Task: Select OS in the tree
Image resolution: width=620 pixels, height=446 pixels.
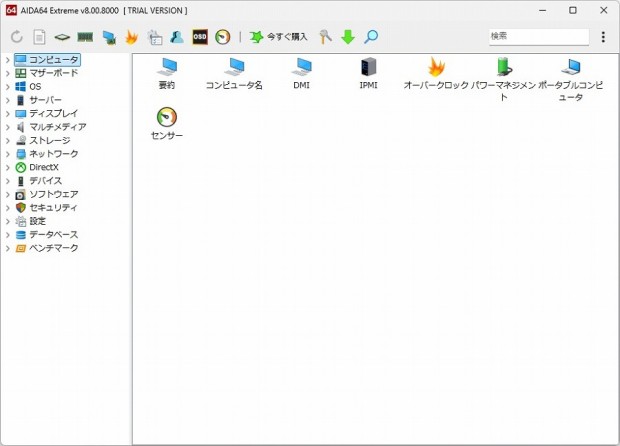Action: [x=28, y=87]
